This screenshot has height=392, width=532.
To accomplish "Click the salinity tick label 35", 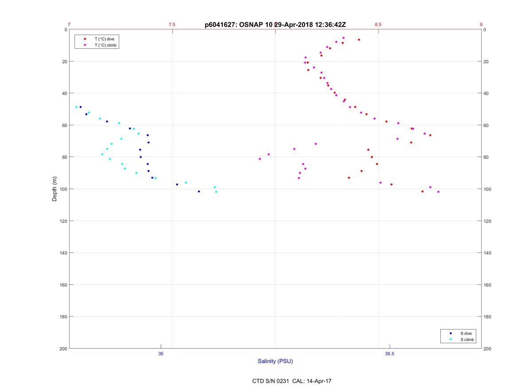I will [x=161, y=353].
